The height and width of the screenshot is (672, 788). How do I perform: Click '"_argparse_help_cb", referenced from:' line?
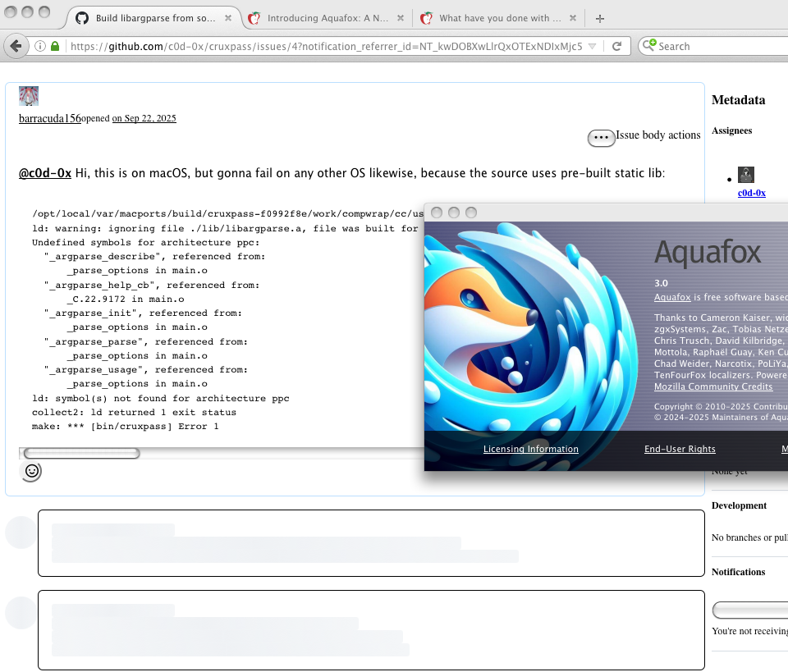[x=152, y=286]
